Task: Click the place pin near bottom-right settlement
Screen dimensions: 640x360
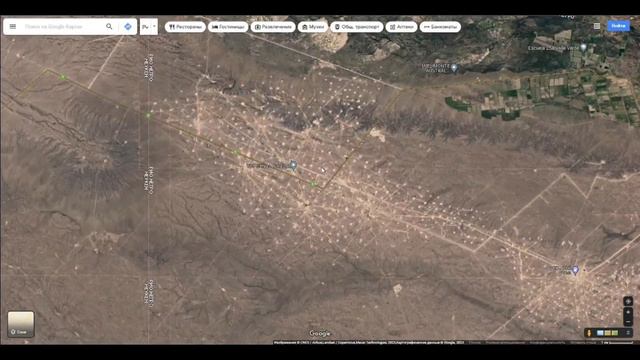Action: pyautogui.click(x=575, y=270)
